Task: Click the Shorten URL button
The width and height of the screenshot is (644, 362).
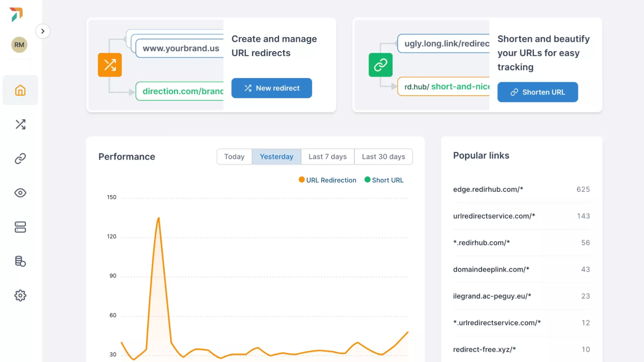Action: coord(537,92)
